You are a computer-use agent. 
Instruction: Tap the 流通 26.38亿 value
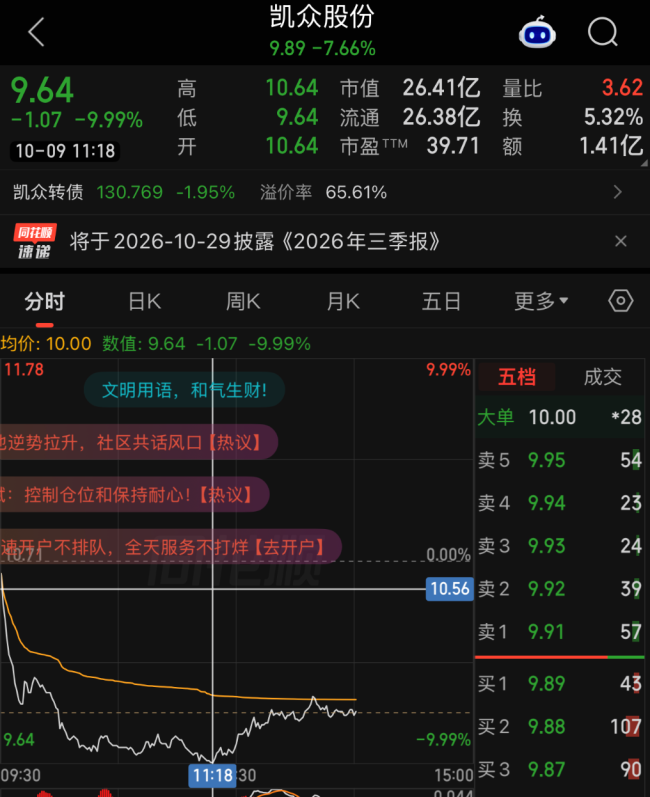pyautogui.click(x=441, y=117)
